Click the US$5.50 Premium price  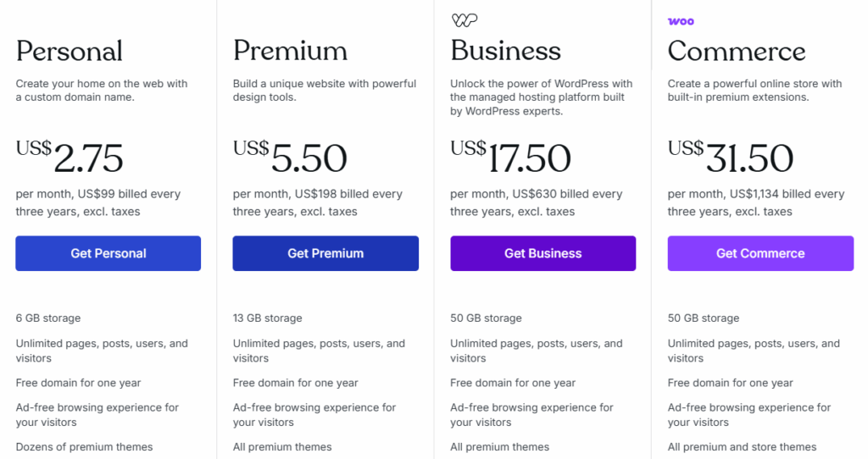290,158
